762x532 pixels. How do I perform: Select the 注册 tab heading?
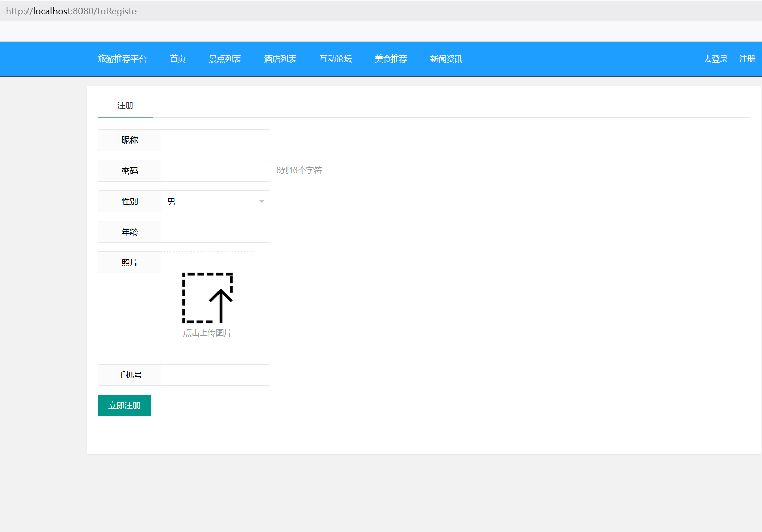125,106
